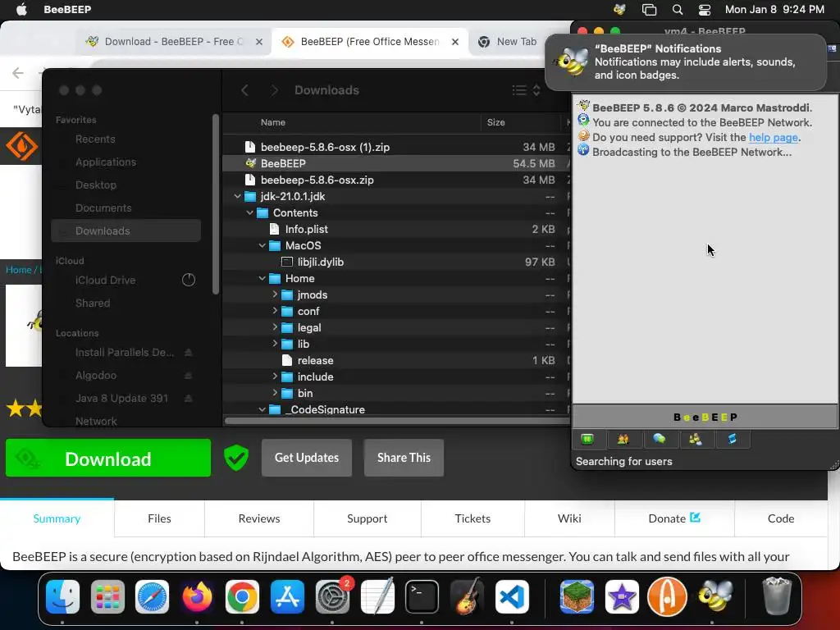Expand the bin folder
Screen dimensions: 840x630
275,393
